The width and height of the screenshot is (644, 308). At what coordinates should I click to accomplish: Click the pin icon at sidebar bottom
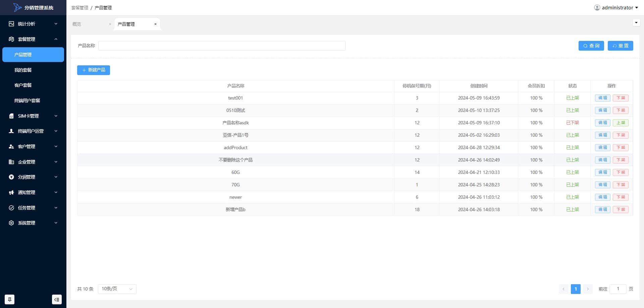[9, 299]
